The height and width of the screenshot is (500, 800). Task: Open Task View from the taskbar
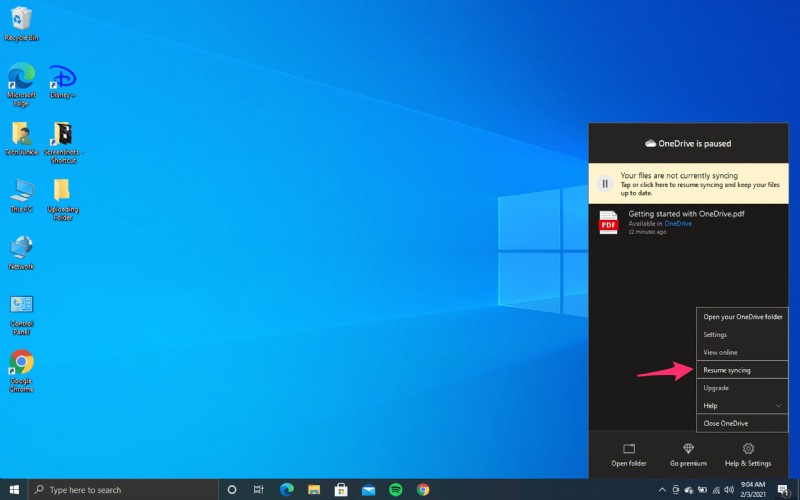pos(259,490)
